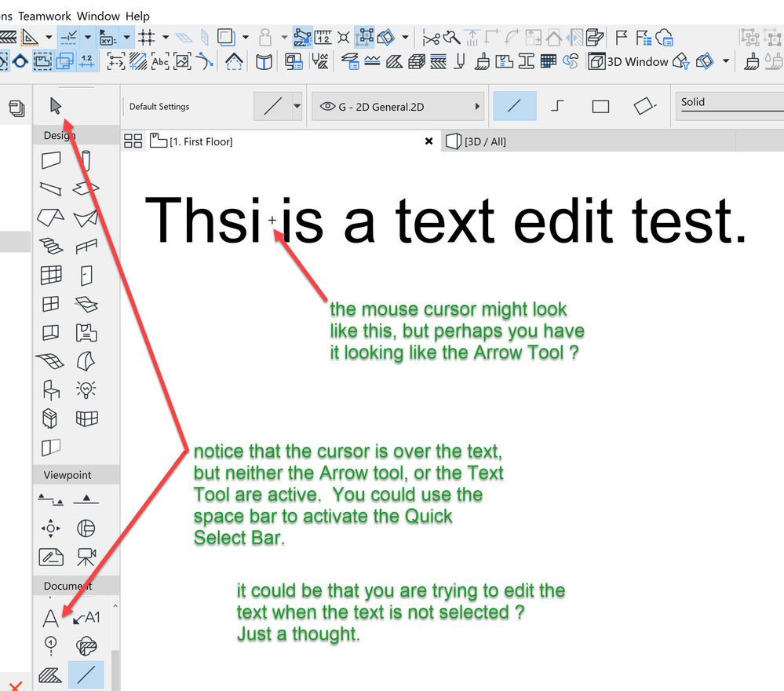Click the measure ruler icon
784x691 pixels.
click(x=323, y=37)
